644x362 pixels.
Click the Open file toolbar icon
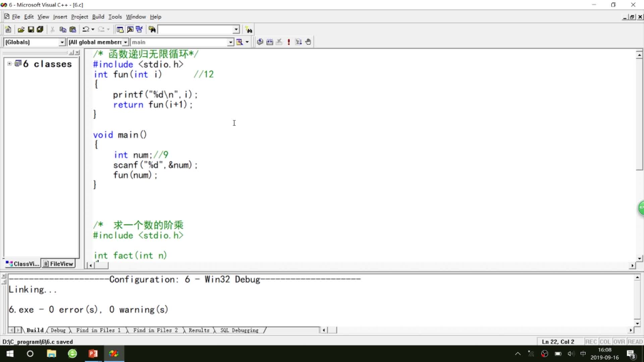(21, 29)
